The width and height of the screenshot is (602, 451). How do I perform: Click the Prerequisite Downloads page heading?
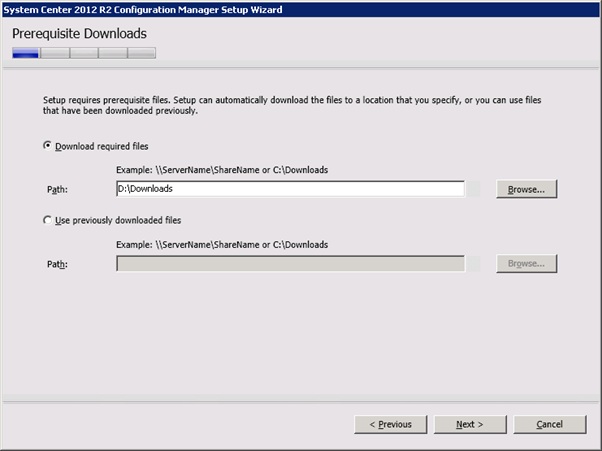(80, 34)
